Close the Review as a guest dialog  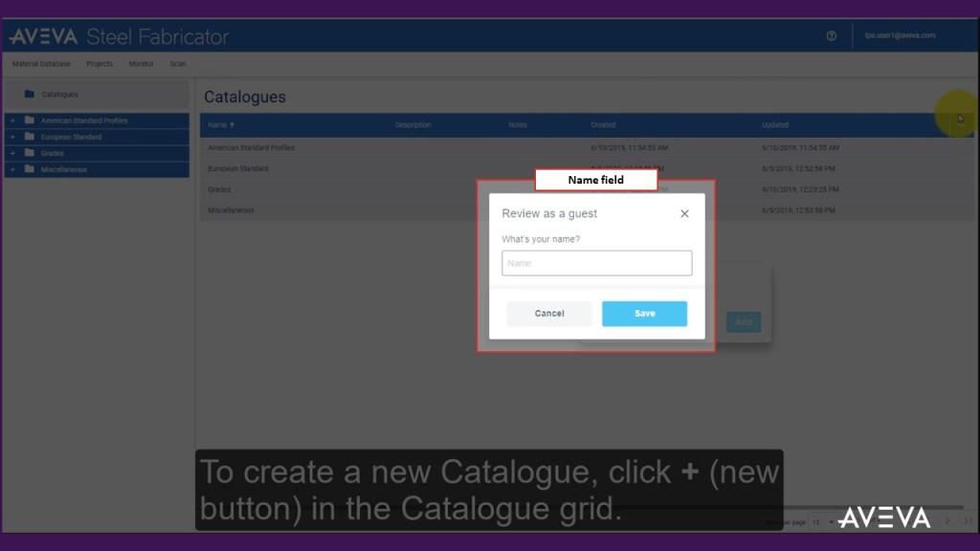(684, 214)
